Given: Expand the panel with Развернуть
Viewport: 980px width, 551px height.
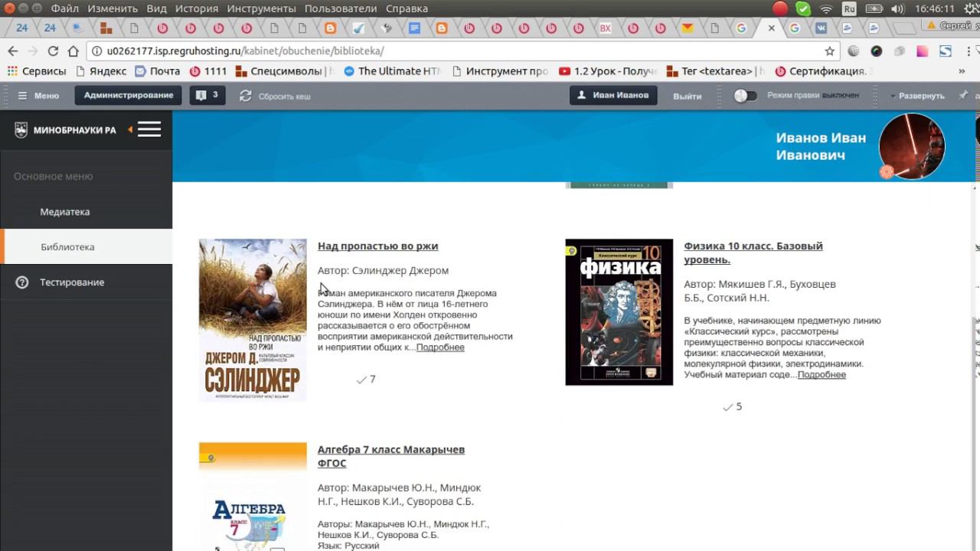Looking at the screenshot, I should coord(917,96).
